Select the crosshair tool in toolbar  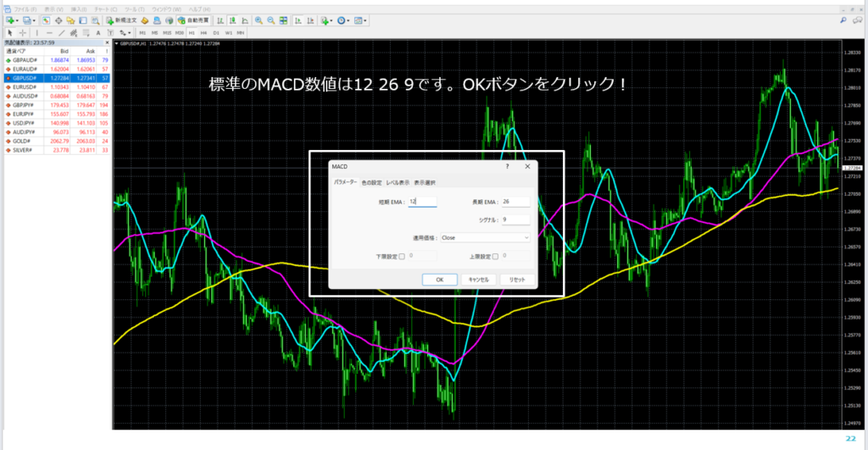pos(22,32)
